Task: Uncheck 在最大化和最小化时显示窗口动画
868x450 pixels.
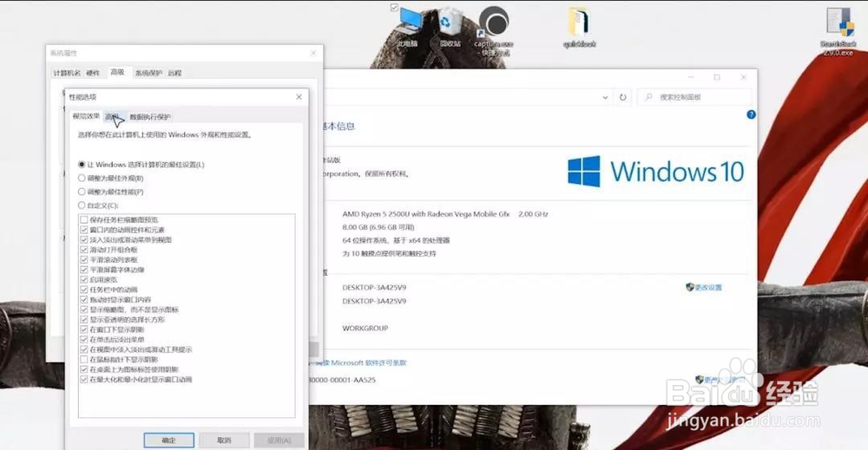Action: [84, 379]
